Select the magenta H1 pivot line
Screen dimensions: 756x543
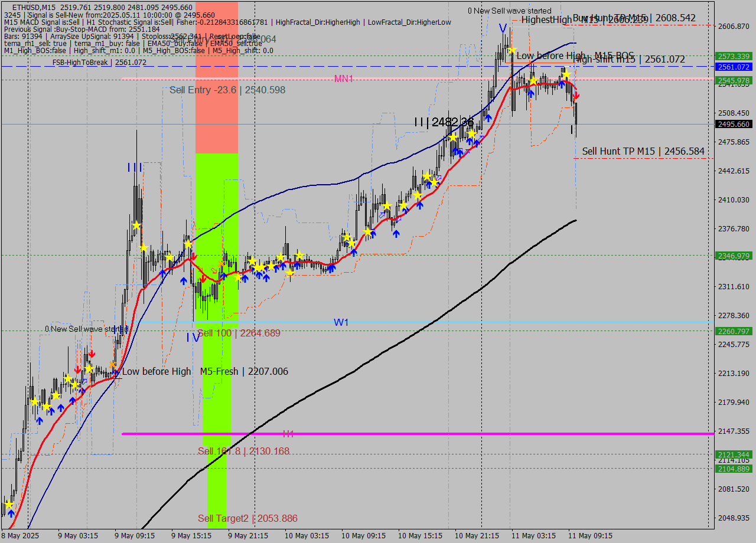[x=413, y=433]
